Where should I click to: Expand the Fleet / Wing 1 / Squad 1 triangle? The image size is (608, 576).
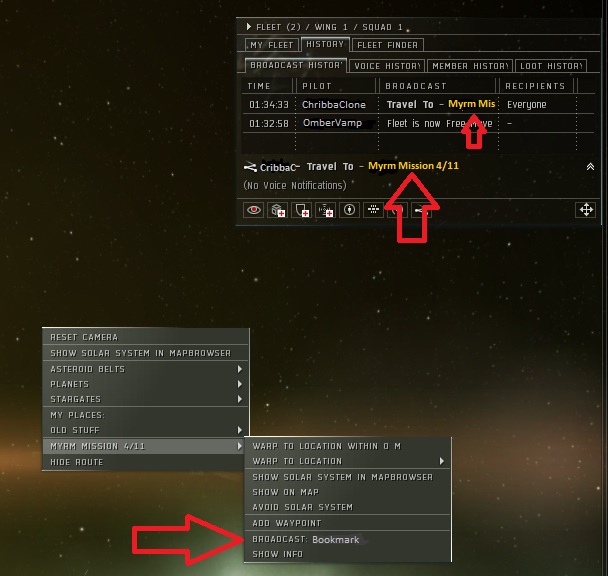point(249,27)
